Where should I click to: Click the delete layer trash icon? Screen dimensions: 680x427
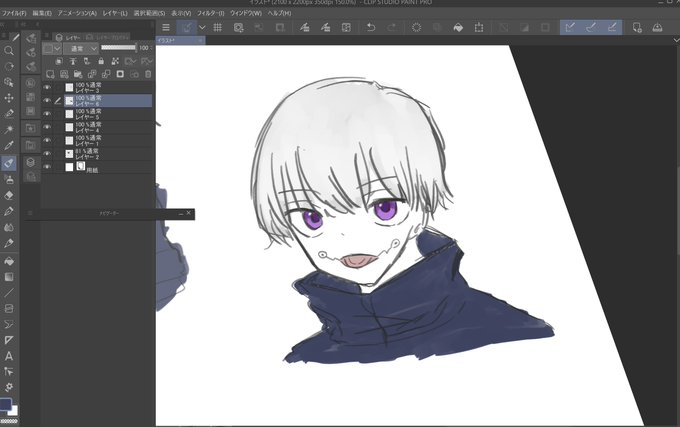(148, 74)
